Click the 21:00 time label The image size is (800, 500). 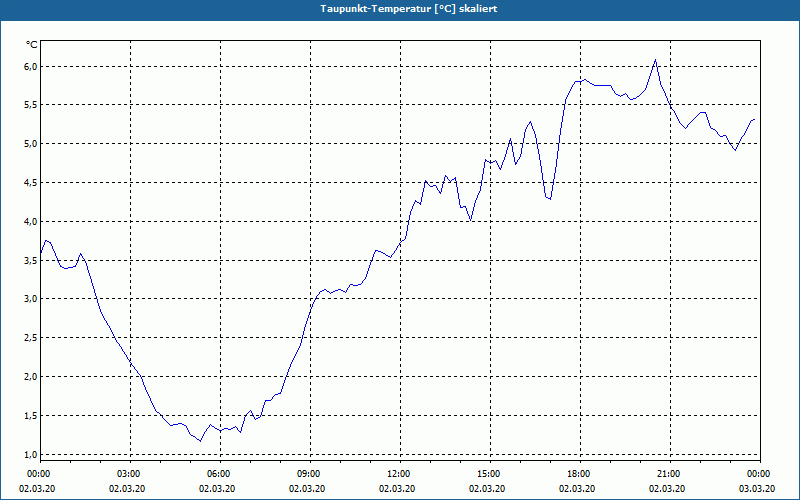point(670,474)
